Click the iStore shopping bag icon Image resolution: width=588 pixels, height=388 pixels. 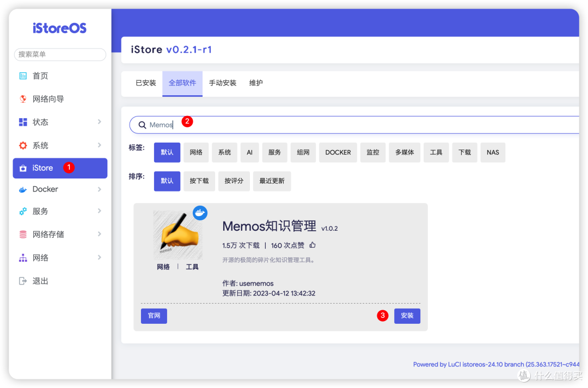23,168
